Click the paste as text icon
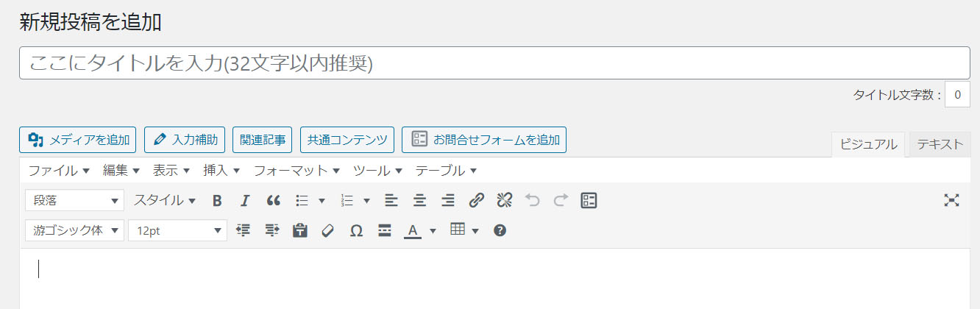The image size is (980, 309). point(299,230)
